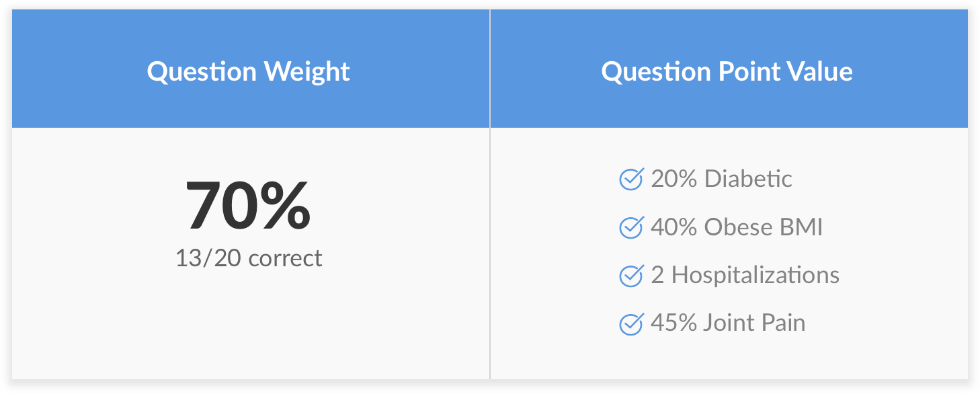This screenshot has height=394, width=980.
Task: Click the 20% figure in the Diabetic row
Action: click(674, 179)
